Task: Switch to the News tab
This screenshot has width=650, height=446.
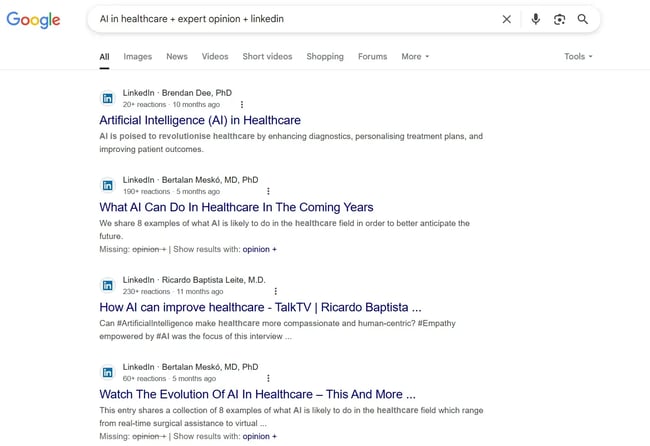Action: tap(177, 57)
